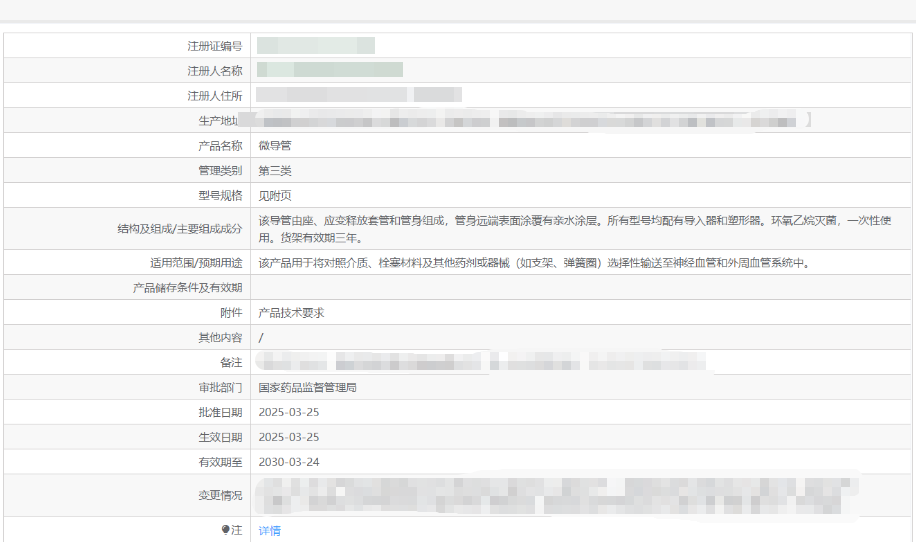Click the category value 第三类
The width and height of the screenshot is (916, 542).
point(275,171)
